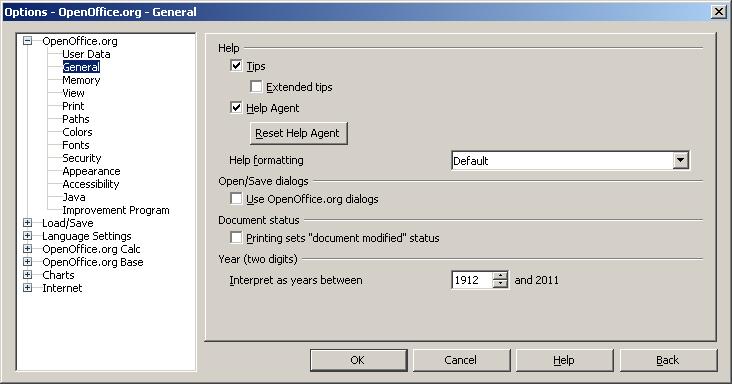This screenshot has height=384, width=732.
Task: Disable the Help Agent checkbox
Action: point(236,108)
